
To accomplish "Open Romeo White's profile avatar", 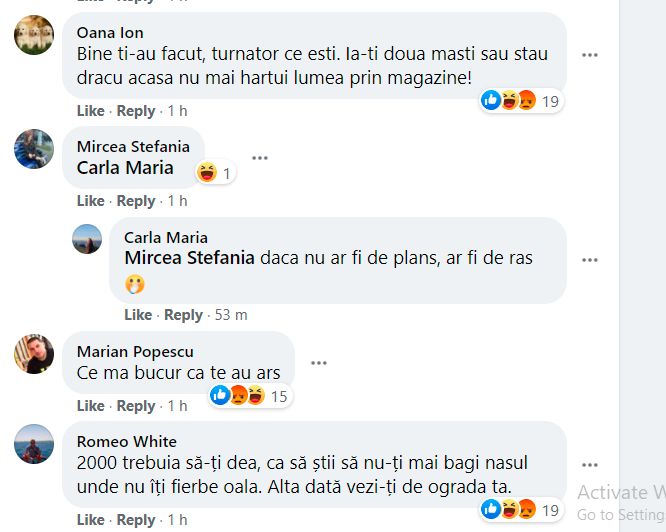I will point(33,444).
